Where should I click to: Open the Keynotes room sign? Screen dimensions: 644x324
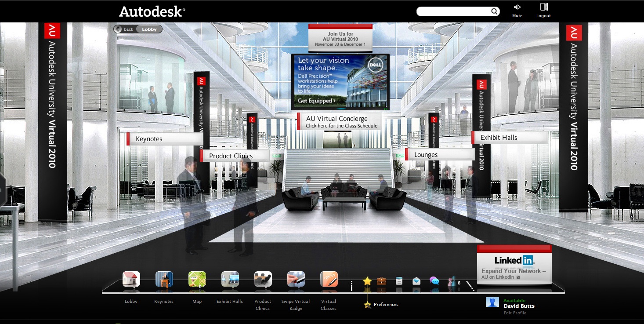point(165,139)
